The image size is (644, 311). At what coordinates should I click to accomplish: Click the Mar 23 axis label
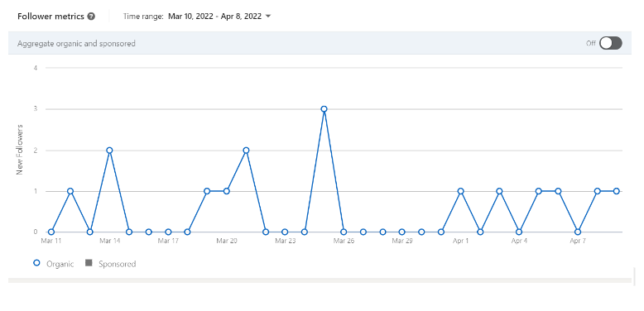pos(285,241)
